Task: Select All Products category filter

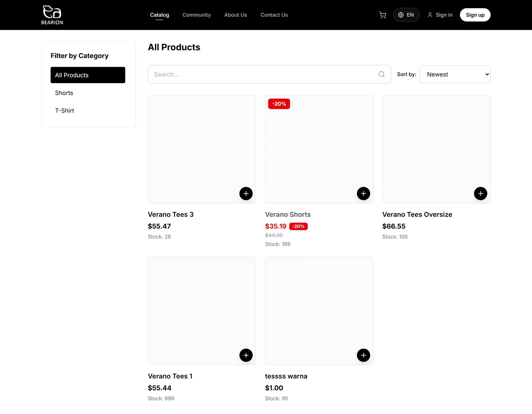Action: [88, 75]
